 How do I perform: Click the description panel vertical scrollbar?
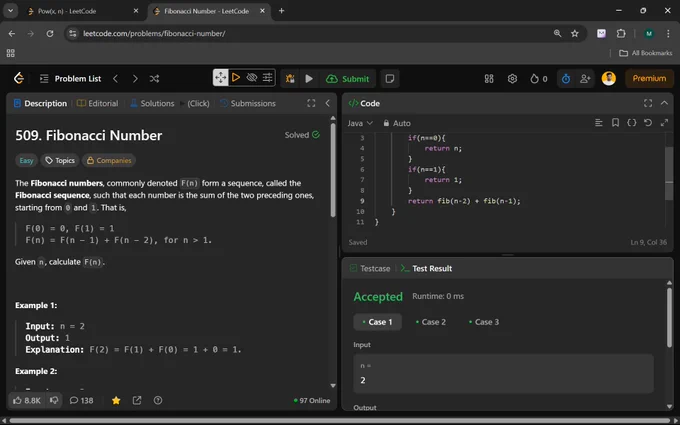[x=333, y=170]
